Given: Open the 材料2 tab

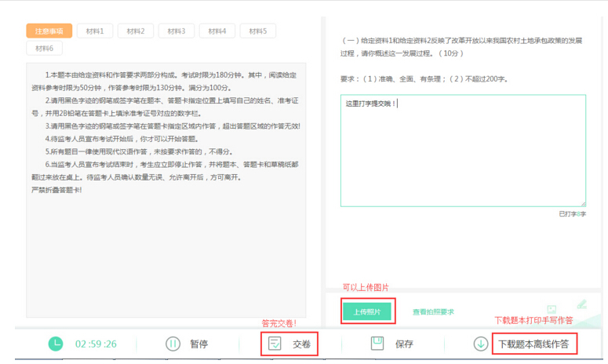Looking at the screenshot, I should (136, 31).
